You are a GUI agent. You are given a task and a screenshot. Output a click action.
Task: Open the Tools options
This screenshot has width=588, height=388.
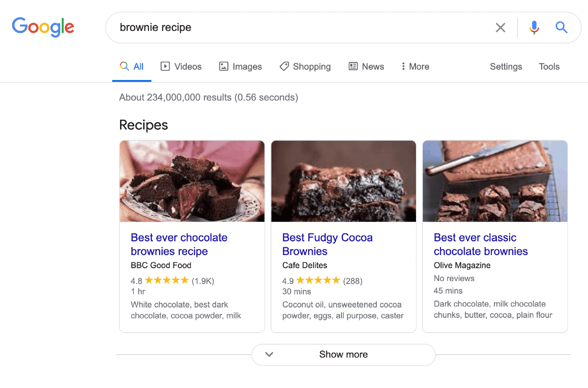point(549,67)
